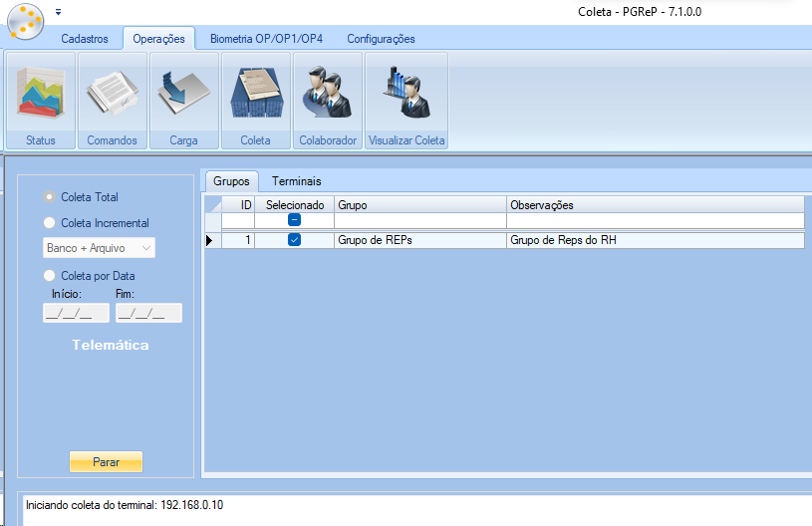812x526 pixels.
Task: Open the quick access toolbar arrow
Action: (x=59, y=12)
